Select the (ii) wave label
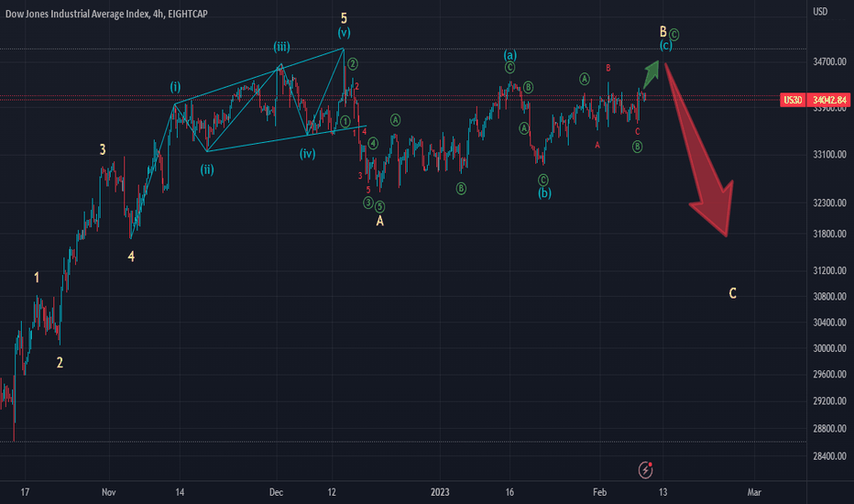 [x=207, y=170]
